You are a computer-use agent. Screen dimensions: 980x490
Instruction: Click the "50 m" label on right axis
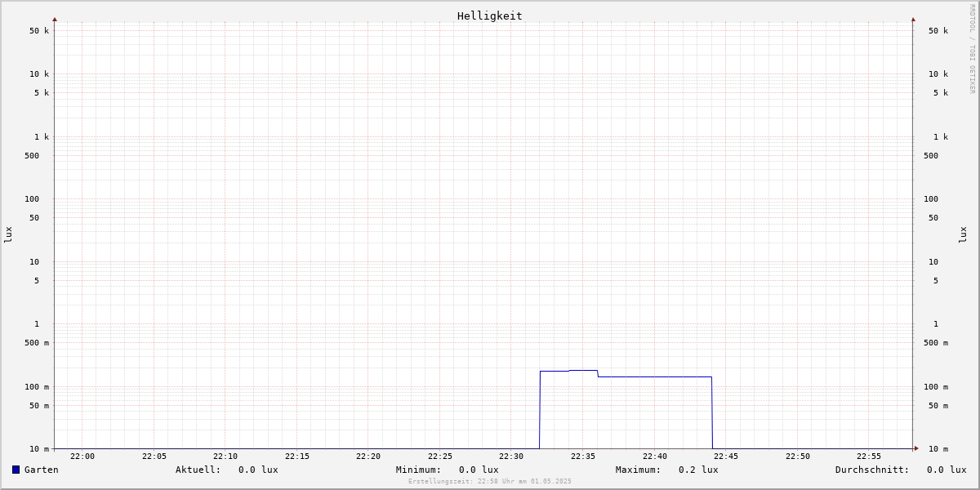938,406
